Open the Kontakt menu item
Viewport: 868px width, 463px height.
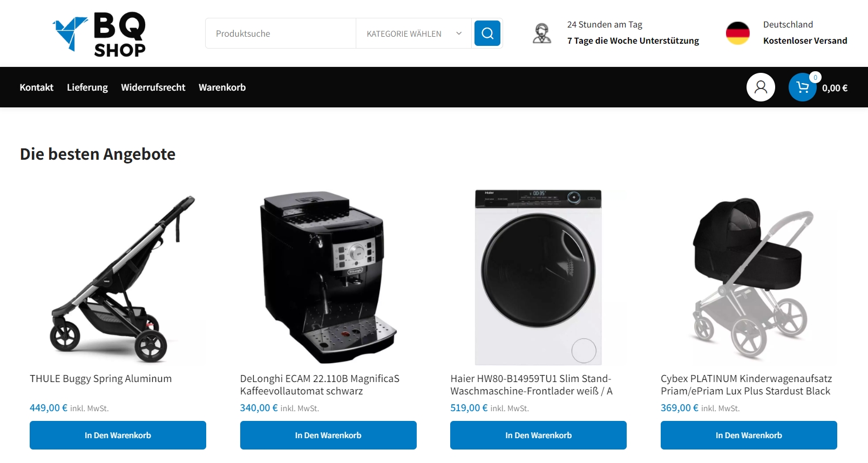(37, 87)
